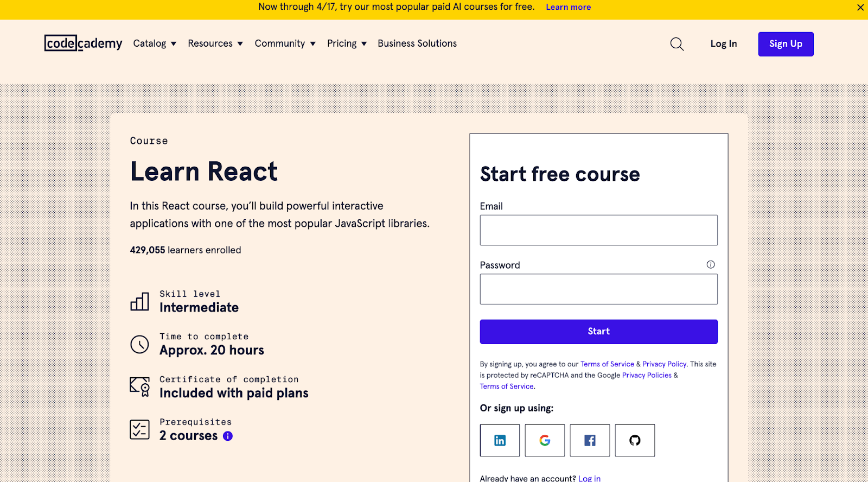Open the Community dropdown menu
The image size is (868, 482).
285,43
